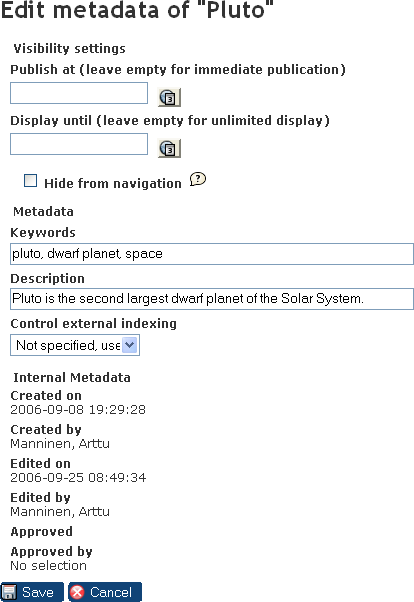Click the red X icon on Cancel
The width and height of the screenshot is (414, 602).
tap(77, 592)
